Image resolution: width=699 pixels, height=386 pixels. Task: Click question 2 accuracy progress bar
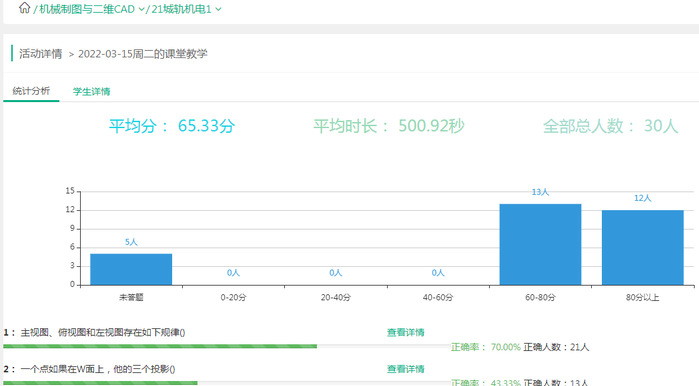pos(226,383)
